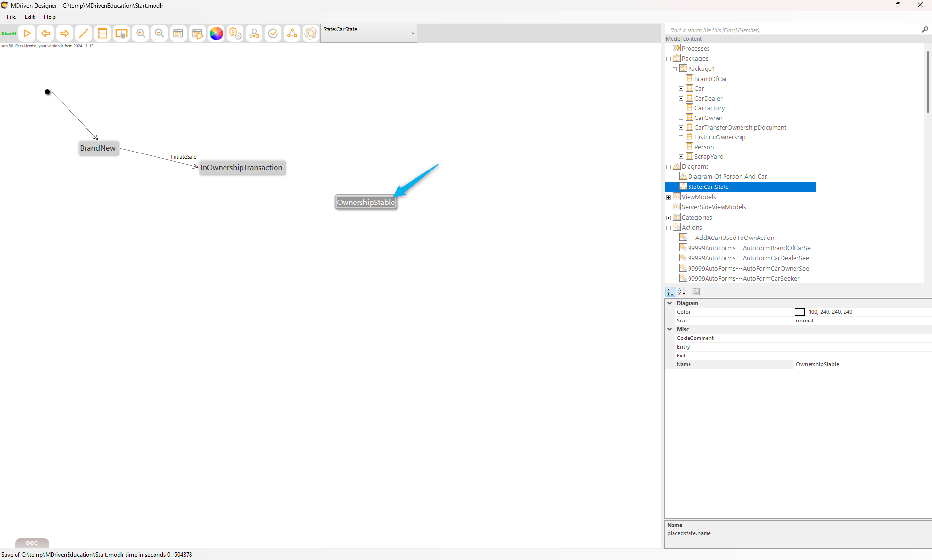Collapse the Misc property section
The height and width of the screenshot is (560, 932).
click(x=669, y=329)
